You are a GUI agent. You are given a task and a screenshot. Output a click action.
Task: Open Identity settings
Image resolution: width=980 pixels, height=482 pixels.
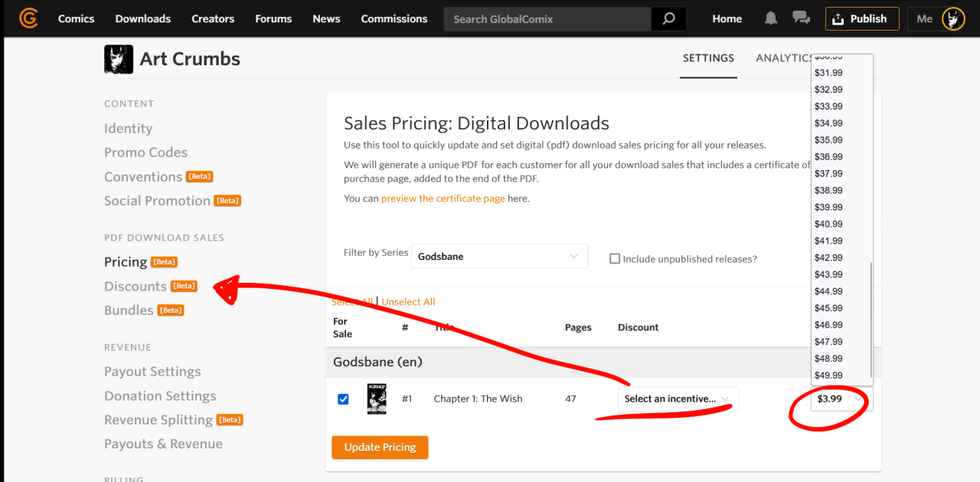[x=128, y=129]
